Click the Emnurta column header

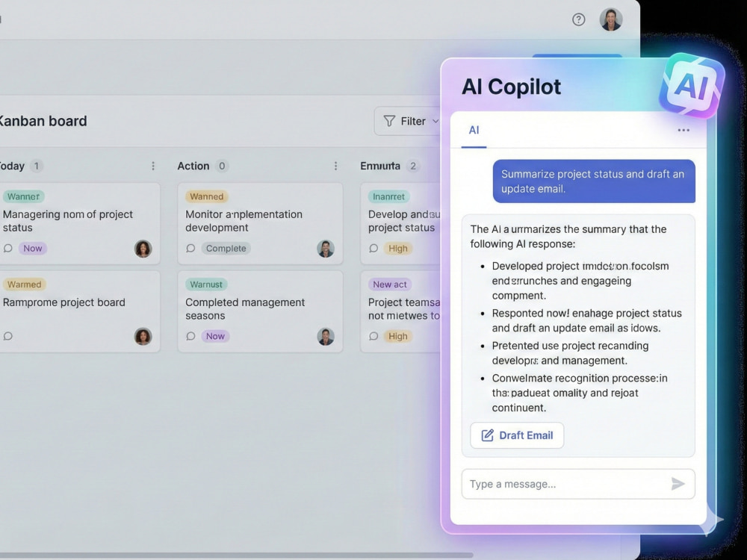(x=380, y=166)
